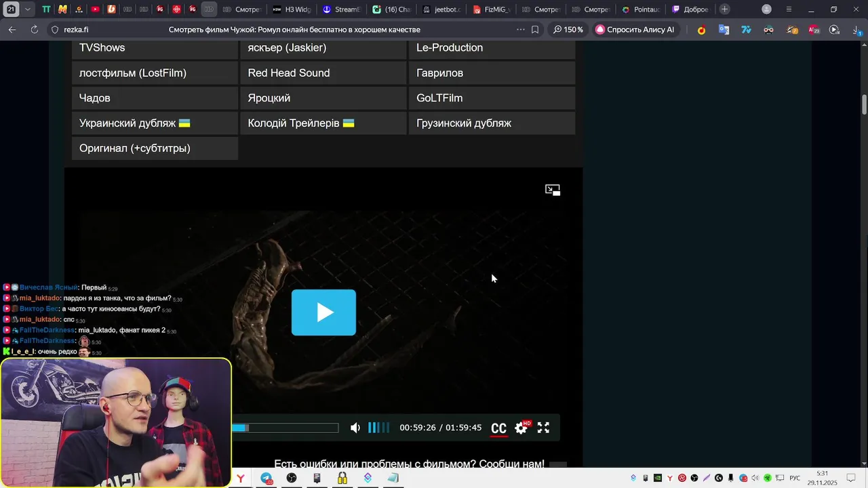Toggle CC subtitles in the player

(x=498, y=428)
